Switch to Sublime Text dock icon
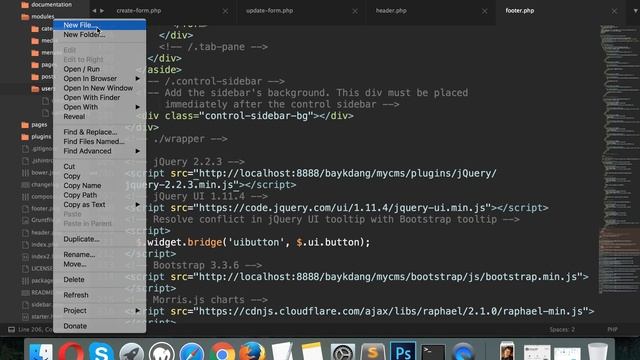Viewport: 640px width, 360px height. (373, 352)
